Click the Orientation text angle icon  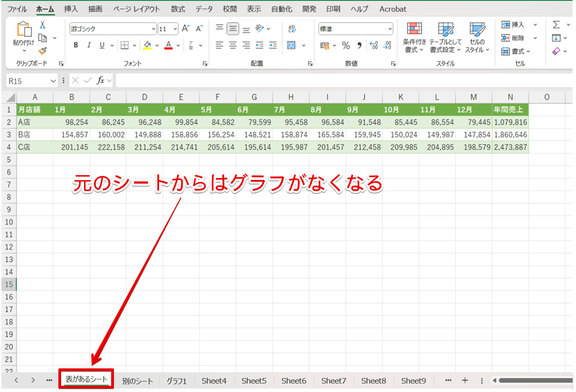pyautogui.click(x=260, y=28)
